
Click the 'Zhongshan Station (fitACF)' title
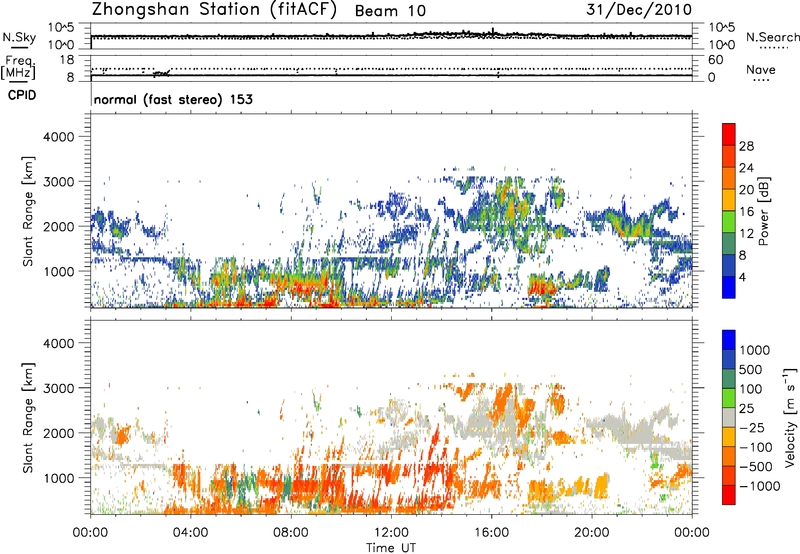pyautogui.click(x=214, y=10)
